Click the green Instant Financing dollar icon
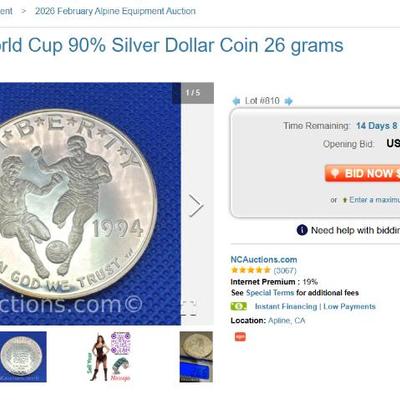The height and width of the screenshot is (400, 400). 239,306
